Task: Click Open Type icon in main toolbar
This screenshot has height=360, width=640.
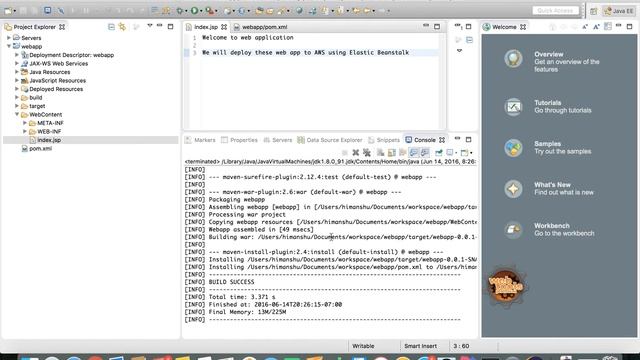Action: (x=259, y=11)
